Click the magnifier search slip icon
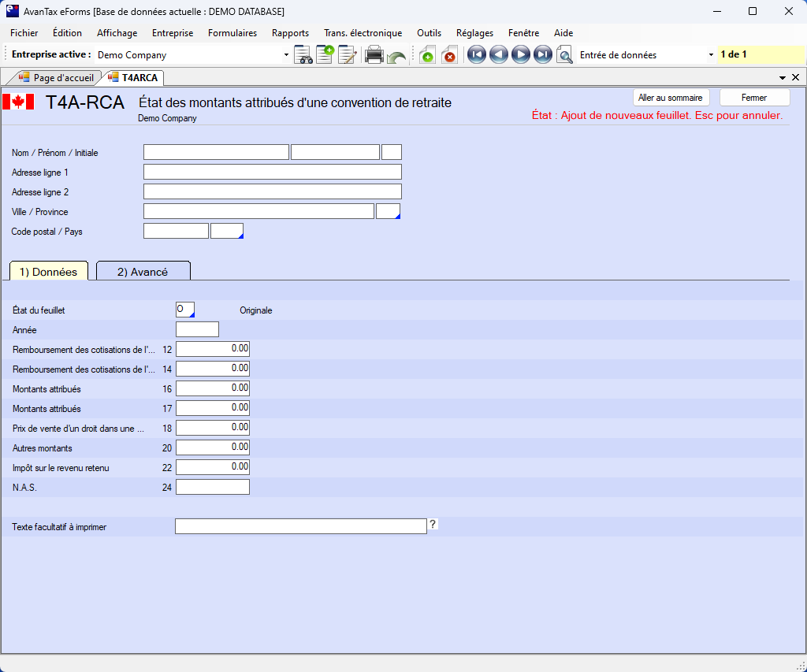807x672 pixels. (x=564, y=55)
